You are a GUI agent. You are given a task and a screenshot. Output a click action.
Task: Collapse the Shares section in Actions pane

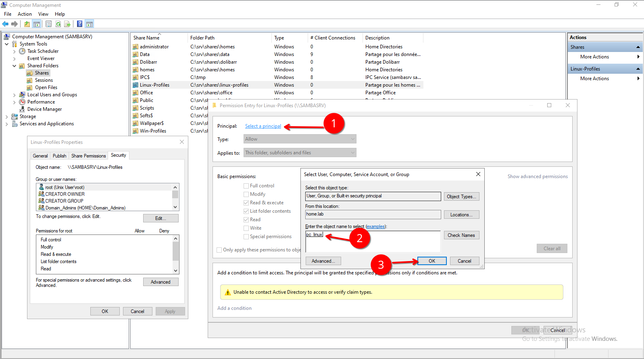pyautogui.click(x=638, y=47)
